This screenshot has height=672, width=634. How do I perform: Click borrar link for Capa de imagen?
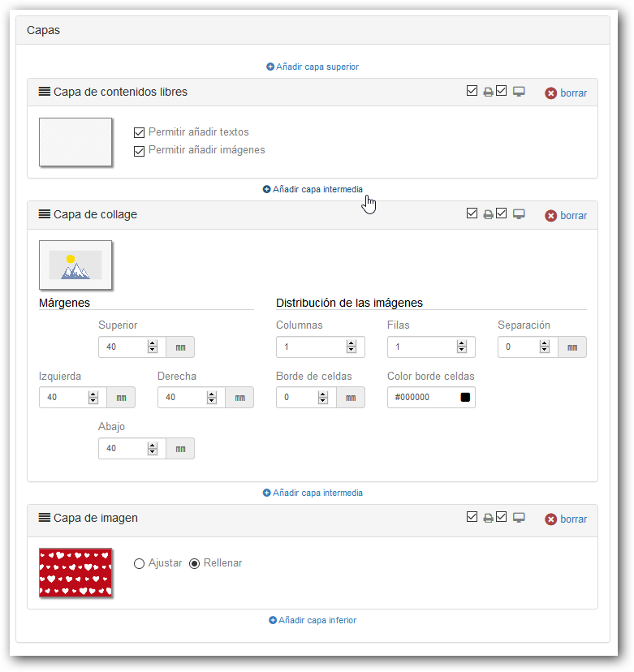[x=574, y=519]
